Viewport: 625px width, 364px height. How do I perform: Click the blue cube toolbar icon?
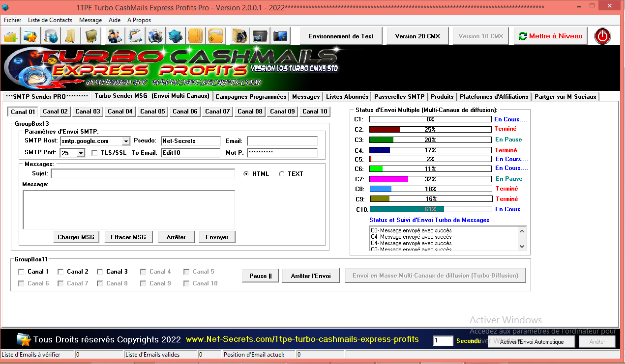tap(176, 36)
